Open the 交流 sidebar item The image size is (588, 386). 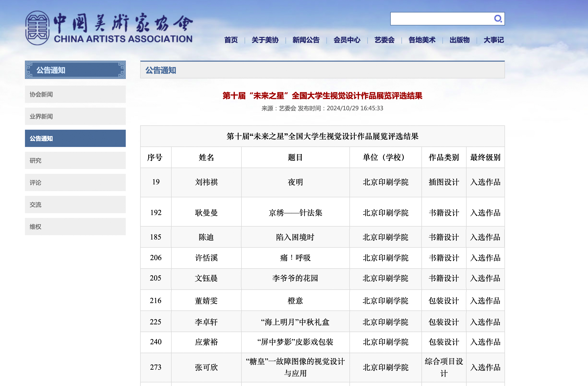[x=75, y=204]
